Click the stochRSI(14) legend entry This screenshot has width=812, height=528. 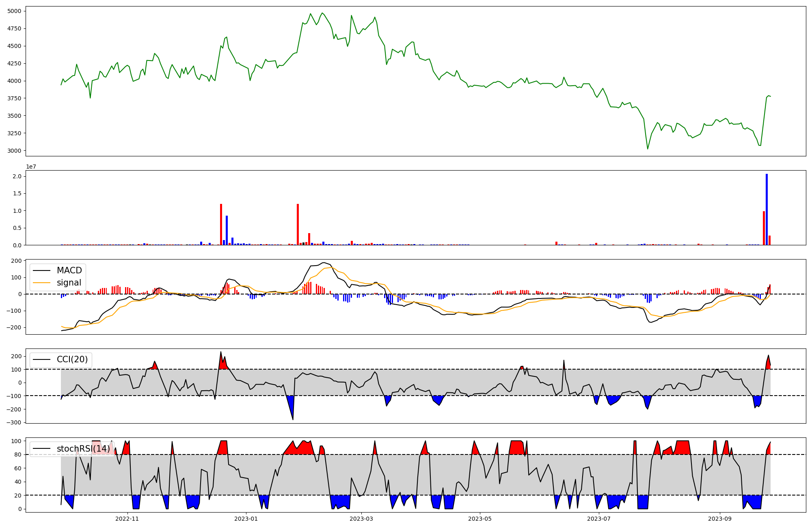(x=83, y=449)
